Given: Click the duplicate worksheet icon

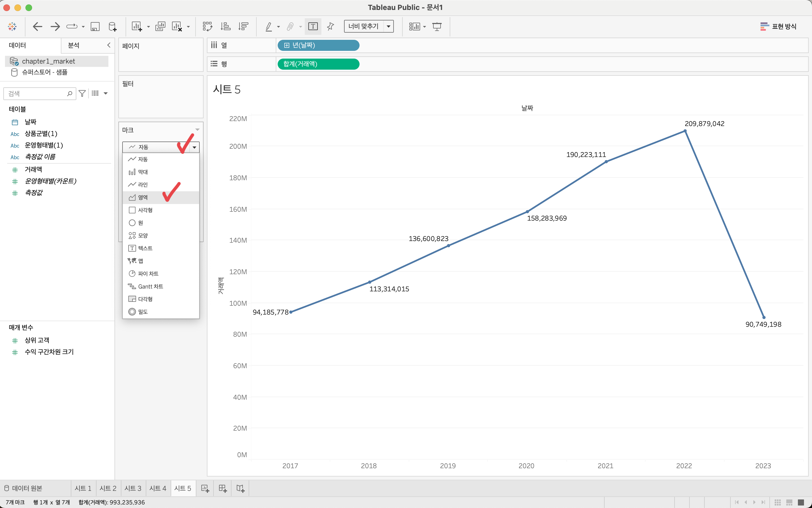Looking at the screenshot, I should (x=160, y=26).
